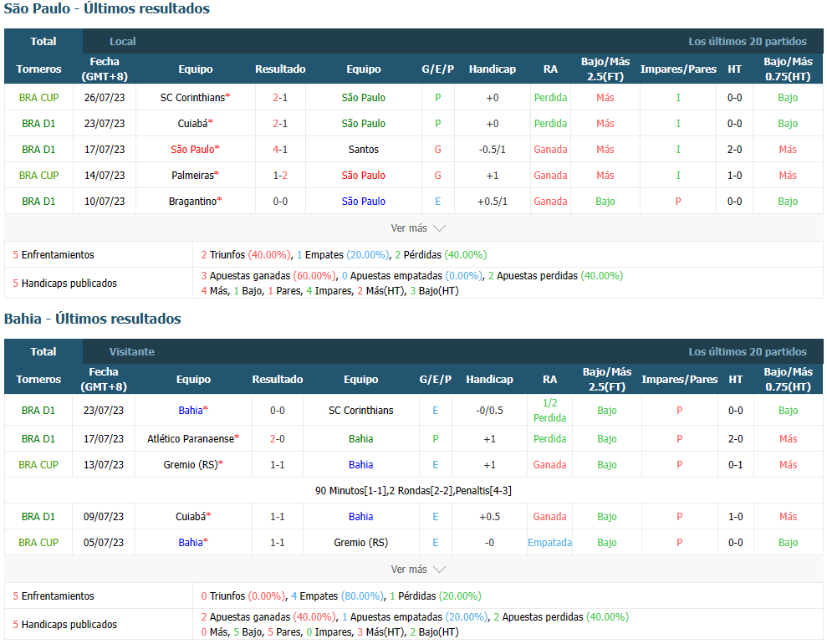
Task: Click chevron icon beside São Paulo Ver más
Action: tap(439, 228)
